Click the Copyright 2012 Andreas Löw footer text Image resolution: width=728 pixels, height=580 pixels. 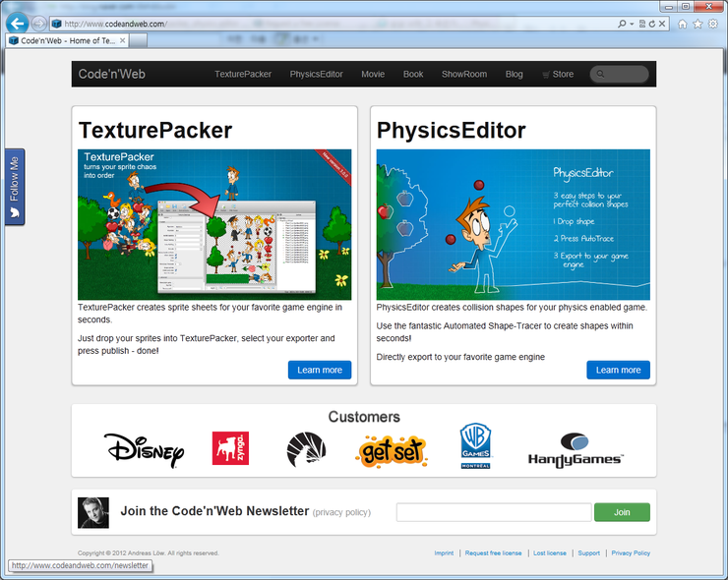(x=149, y=553)
